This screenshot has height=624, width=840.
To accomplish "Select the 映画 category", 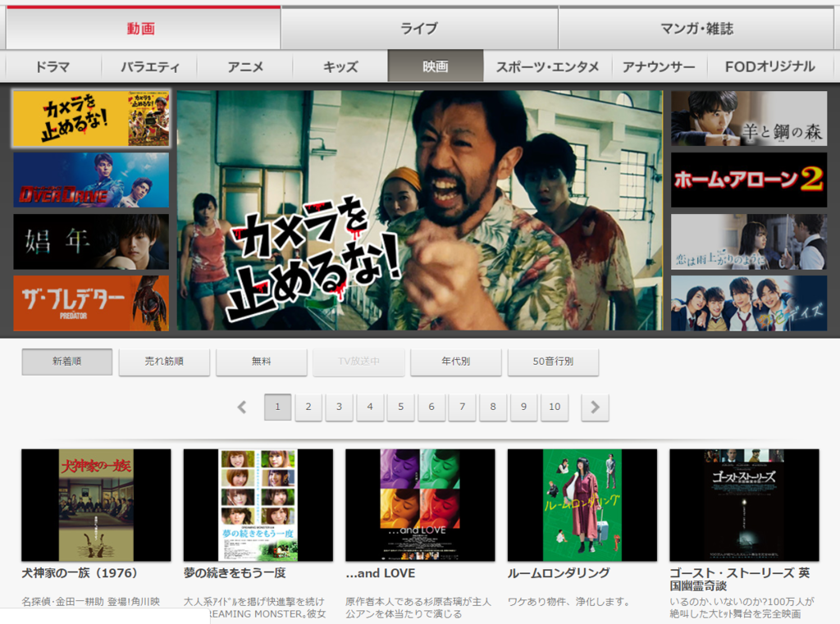I will coord(436,66).
